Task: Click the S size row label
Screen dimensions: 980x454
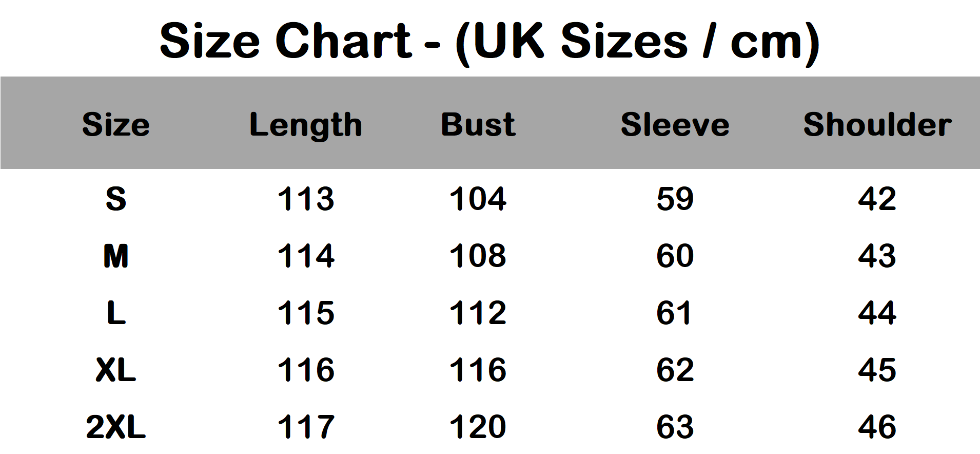Action: coord(116,199)
